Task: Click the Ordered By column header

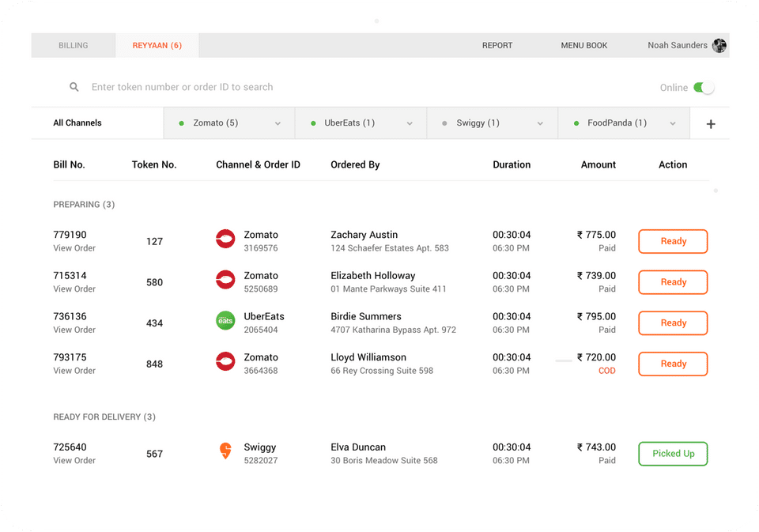Action: pyautogui.click(x=355, y=164)
